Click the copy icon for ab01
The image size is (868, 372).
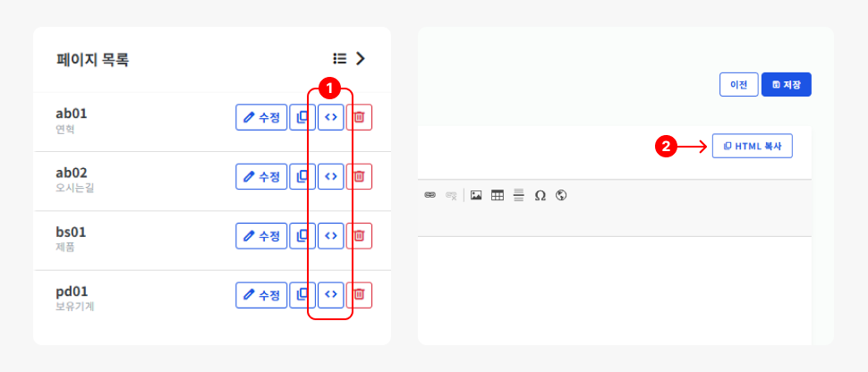(x=302, y=117)
